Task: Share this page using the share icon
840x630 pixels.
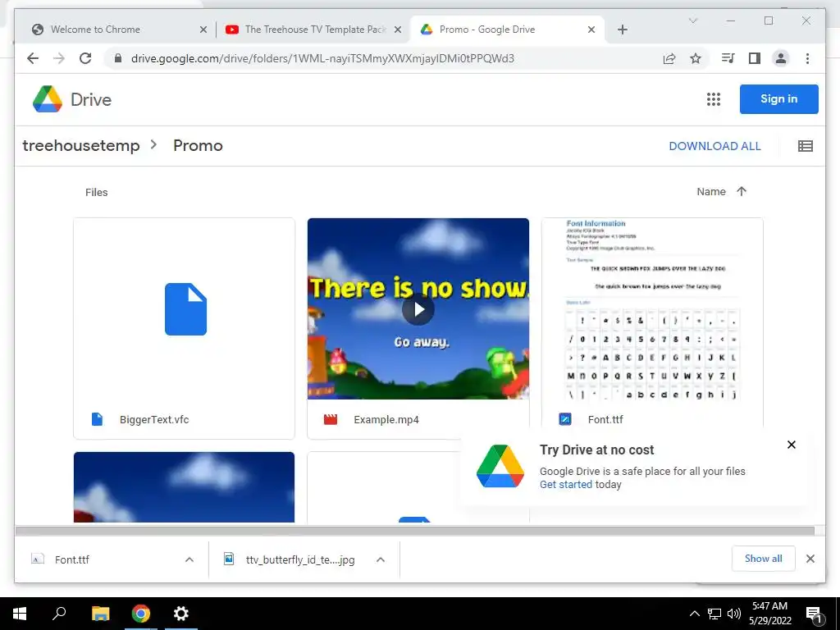Action: tap(669, 58)
